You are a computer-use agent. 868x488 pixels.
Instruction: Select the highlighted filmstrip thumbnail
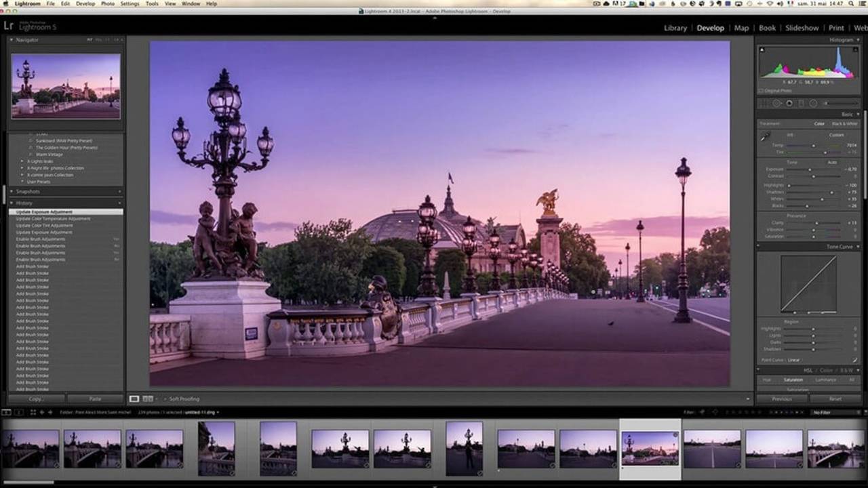(x=650, y=449)
